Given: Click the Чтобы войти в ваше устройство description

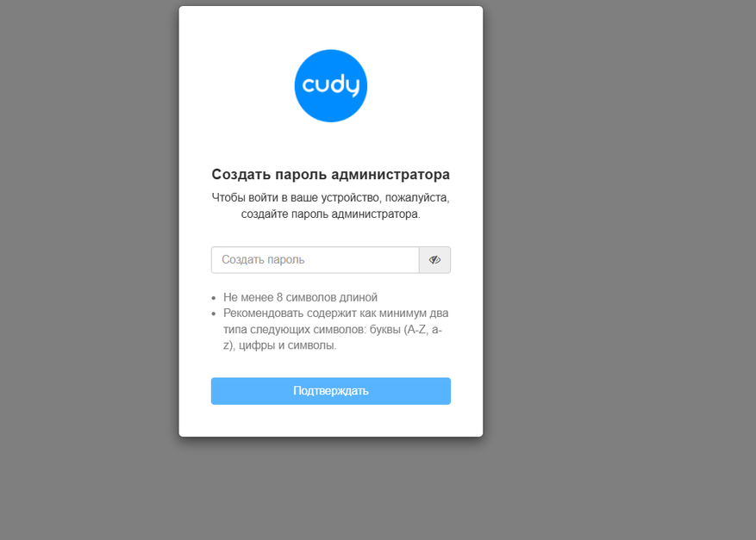Looking at the screenshot, I should tap(331, 206).
